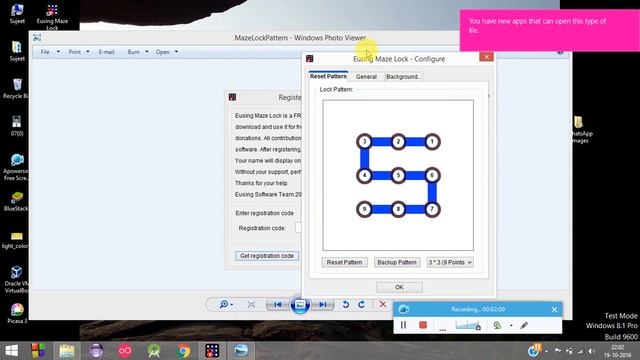Launch the BlueStacks desktop shortcut
Screen dimensions: 640x360
point(16,201)
